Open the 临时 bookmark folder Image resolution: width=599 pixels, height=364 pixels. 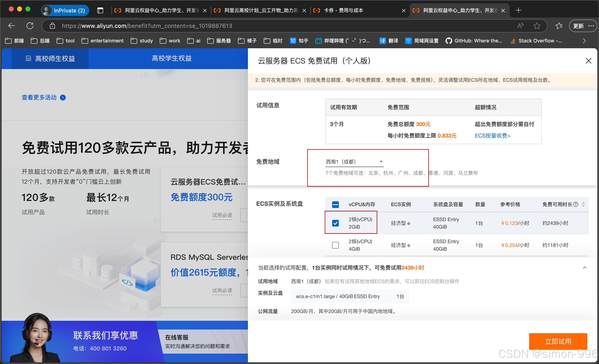273,41
